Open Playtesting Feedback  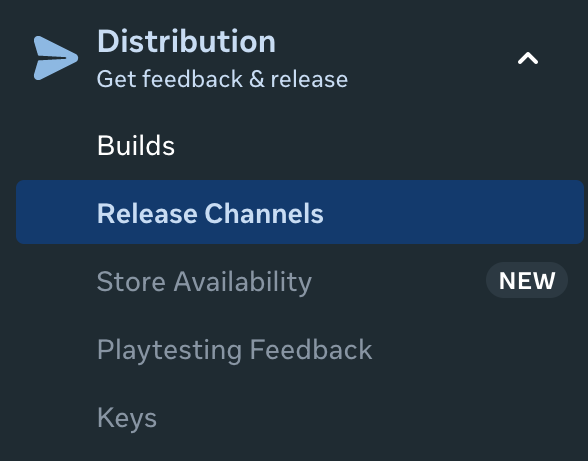235,350
